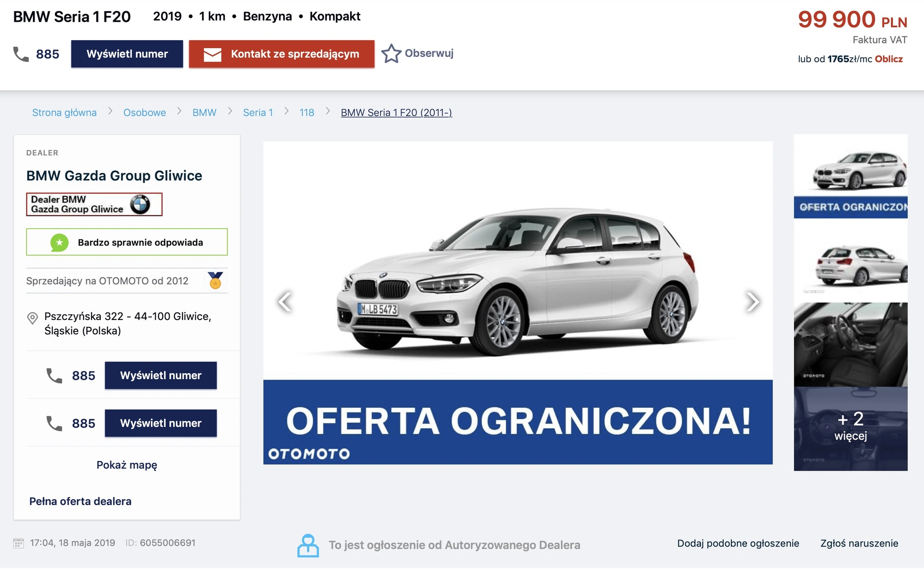Click second phone icon in dealer panel

point(54,423)
